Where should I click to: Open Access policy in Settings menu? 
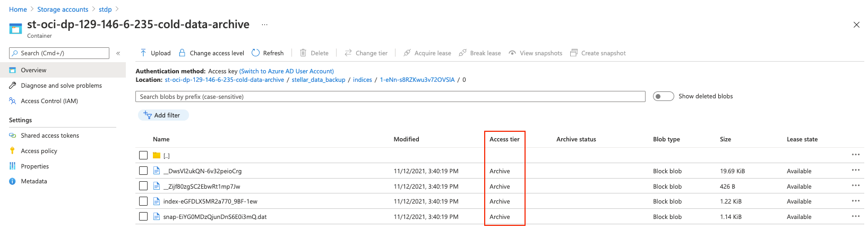tap(39, 151)
